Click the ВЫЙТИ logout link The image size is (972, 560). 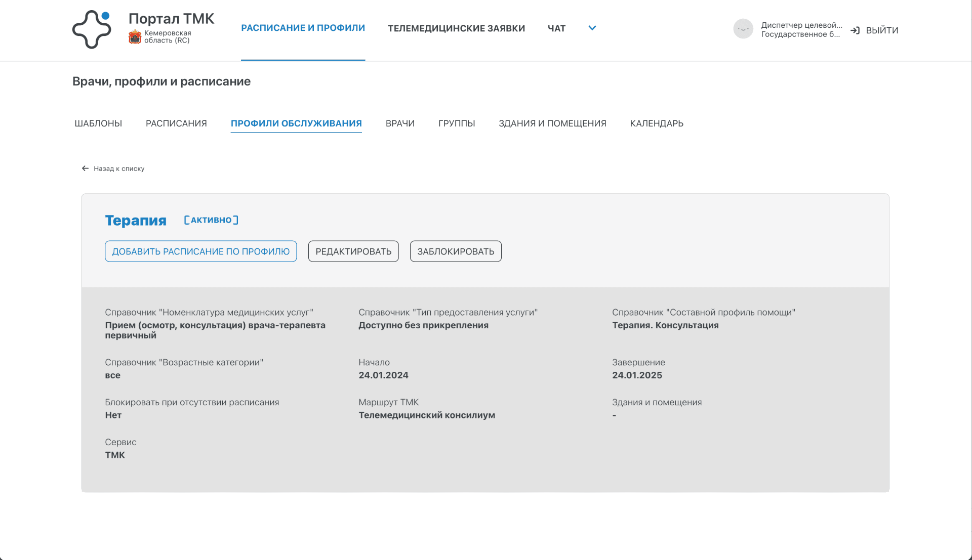(x=882, y=30)
